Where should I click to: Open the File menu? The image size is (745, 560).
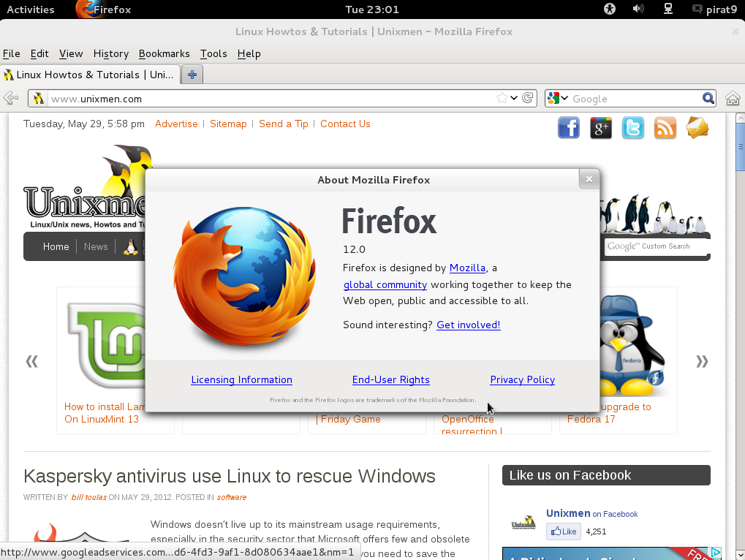click(12, 53)
